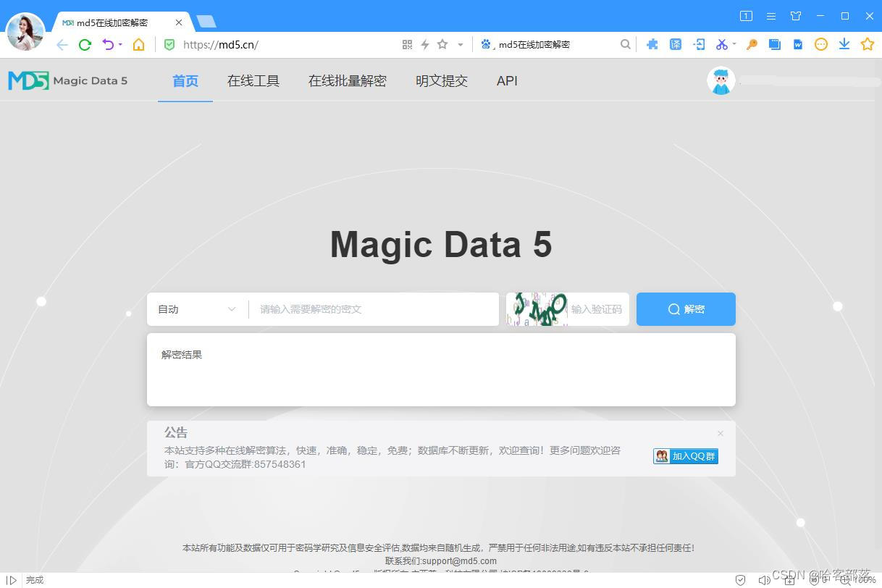
Task: Click the tab count window icon in title bar
Action: pyautogui.click(x=746, y=16)
